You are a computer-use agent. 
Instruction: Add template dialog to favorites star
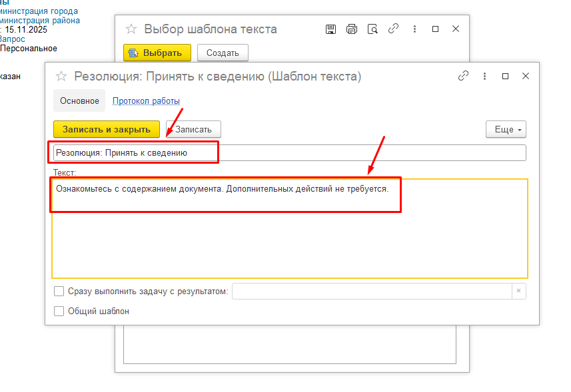[x=61, y=77]
